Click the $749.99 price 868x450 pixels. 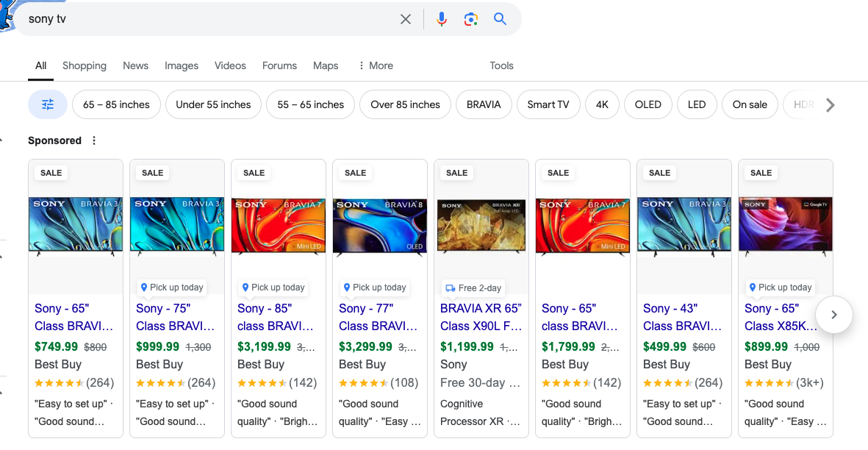coord(56,346)
